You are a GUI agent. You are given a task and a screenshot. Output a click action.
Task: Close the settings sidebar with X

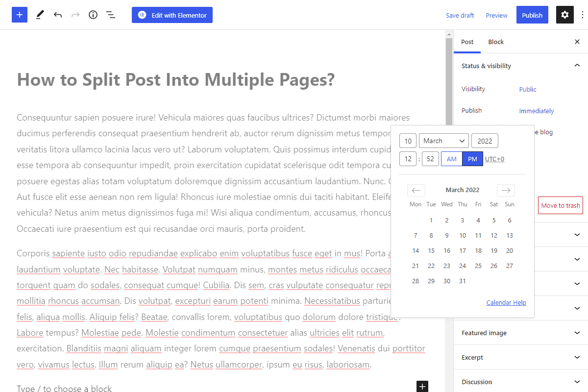pyautogui.click(x=577, y=42)
